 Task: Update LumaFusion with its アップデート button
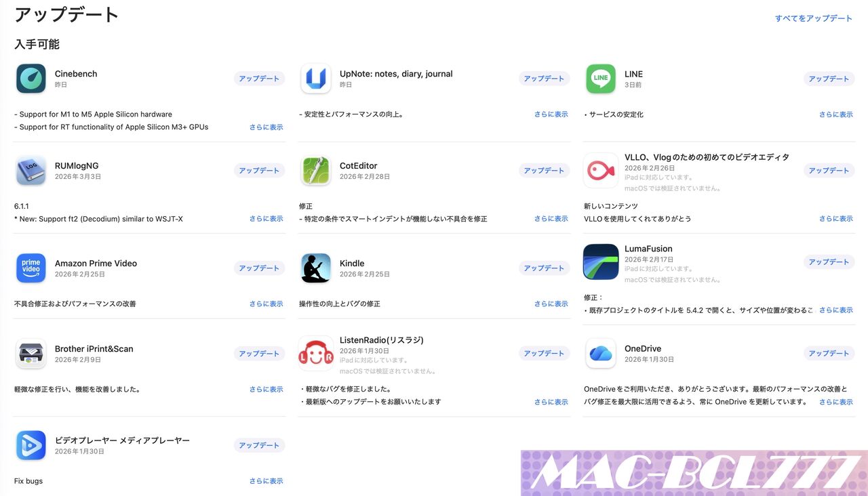pyautogui.click(x=829, y=262)
